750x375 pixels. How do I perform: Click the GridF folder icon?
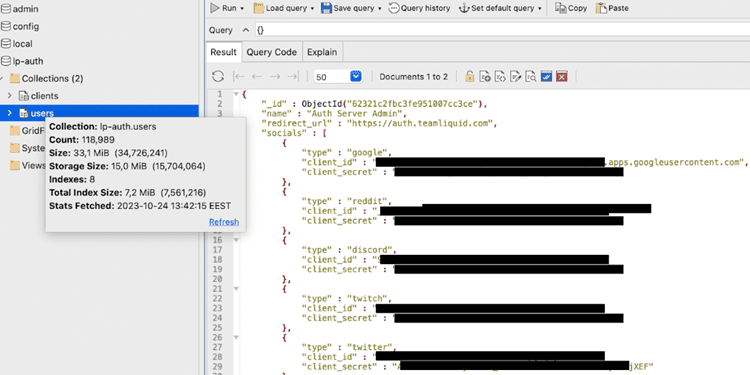[15, 131]
